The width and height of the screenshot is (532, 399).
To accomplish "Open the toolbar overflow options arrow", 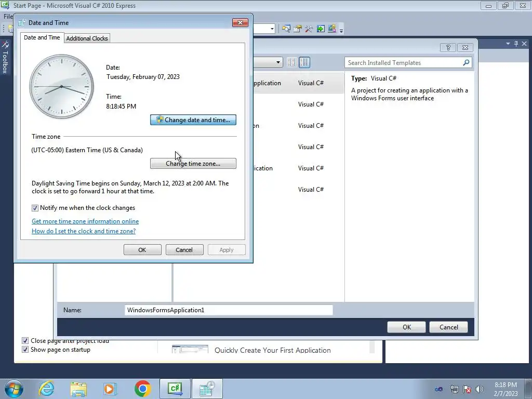I will point(341,30).
